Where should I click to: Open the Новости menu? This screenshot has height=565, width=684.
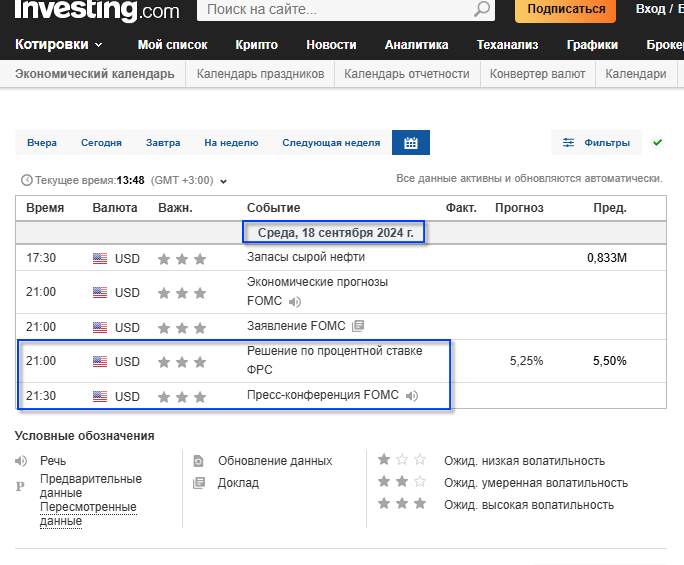[x=332, y=45]
